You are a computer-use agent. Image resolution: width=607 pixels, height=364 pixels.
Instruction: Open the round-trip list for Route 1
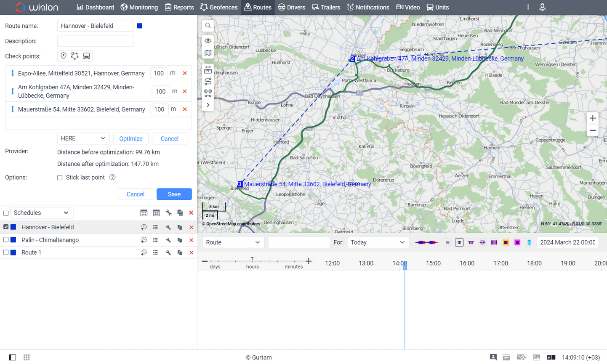click(155, 252)
